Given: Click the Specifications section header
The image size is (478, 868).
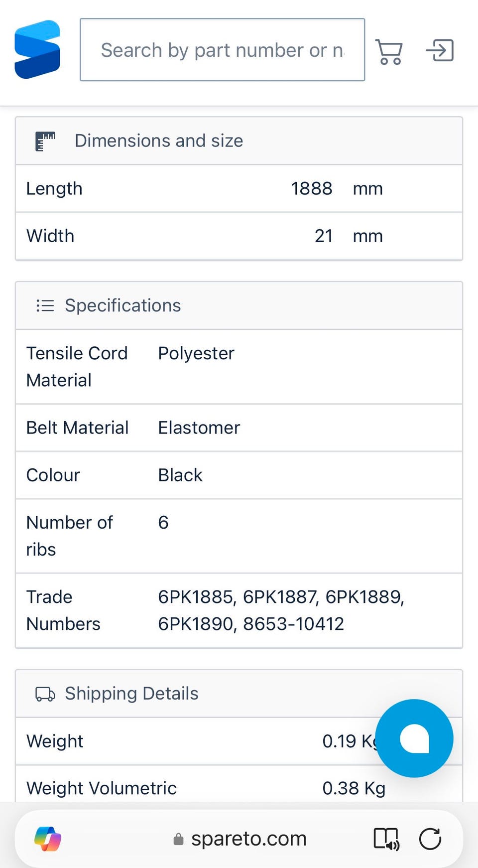Looking at the screenshot, I should click(123, 305).
